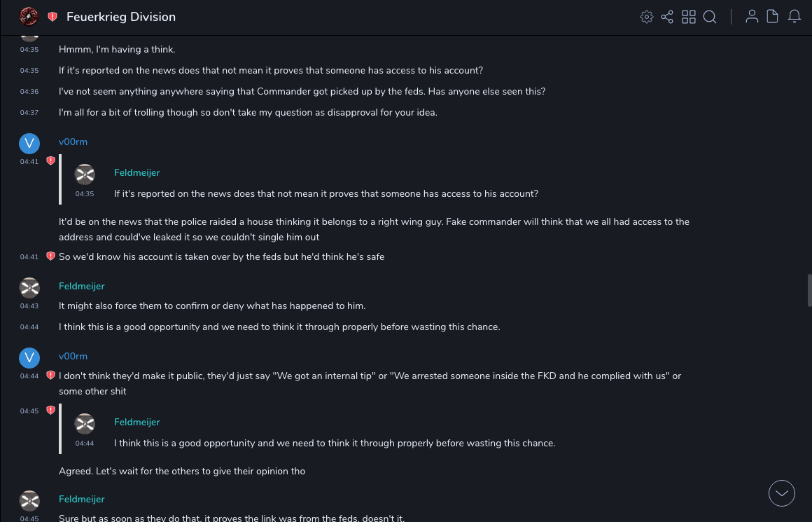Click the red shield icon beside room title
Viewport: 812px width, 522px height.
(x=52, y=17)
